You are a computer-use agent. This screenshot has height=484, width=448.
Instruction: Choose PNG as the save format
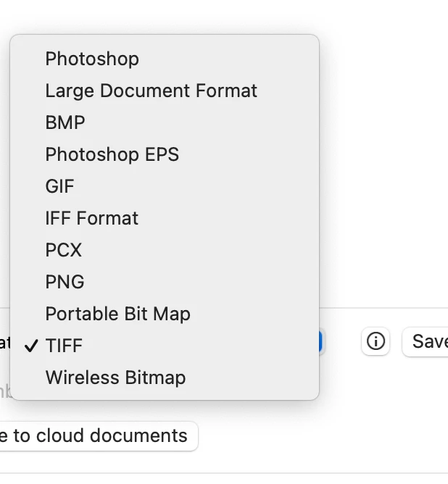pos(65,282)
